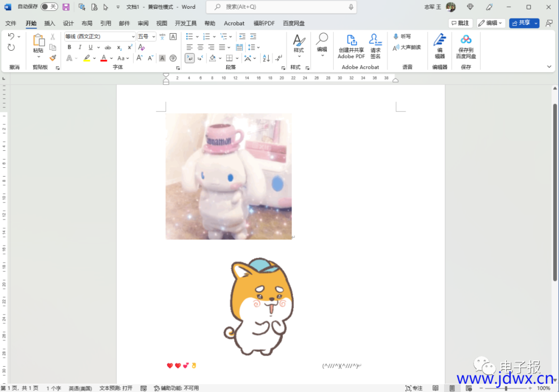Switch to the Design tab
This screenshot has width=559, height=392.
pos(68,23)
